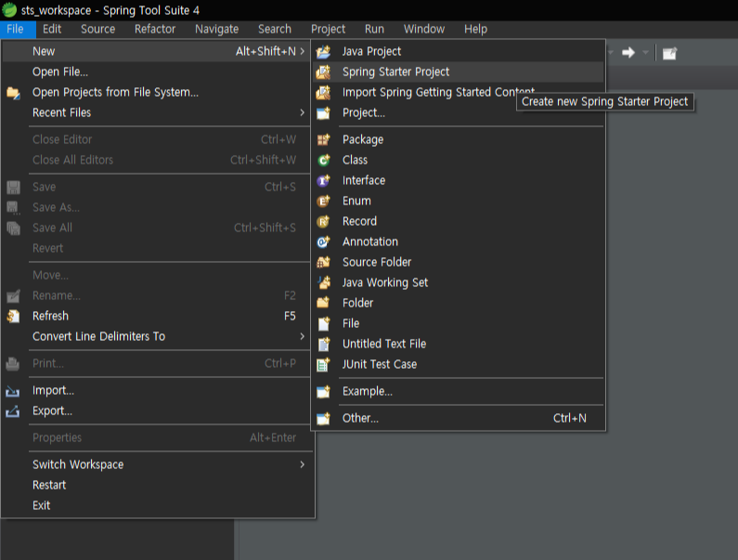Select JUnit Test Case entry

[458, 365]
